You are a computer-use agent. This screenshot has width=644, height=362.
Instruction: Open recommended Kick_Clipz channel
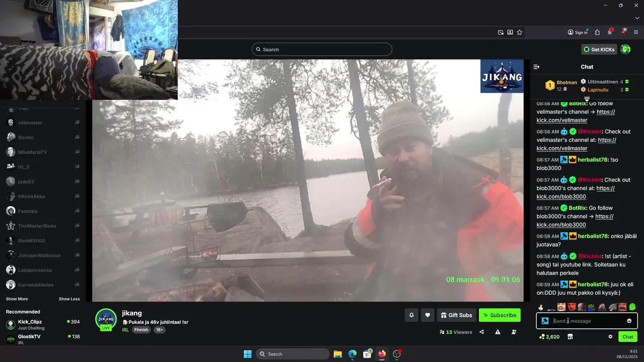tap(43, 324)
